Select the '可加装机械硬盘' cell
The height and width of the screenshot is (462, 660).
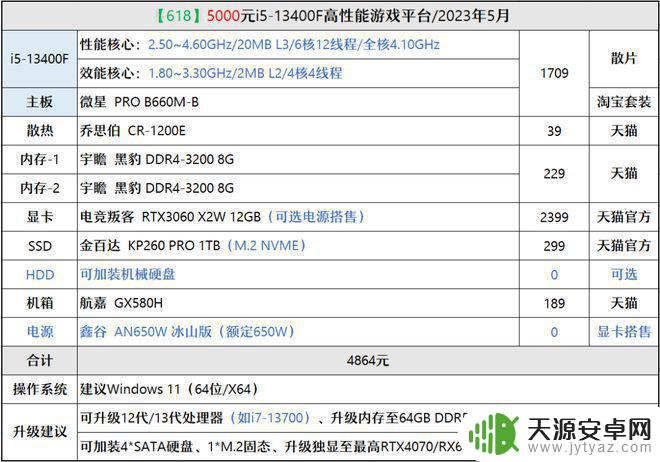click(298, 275)
